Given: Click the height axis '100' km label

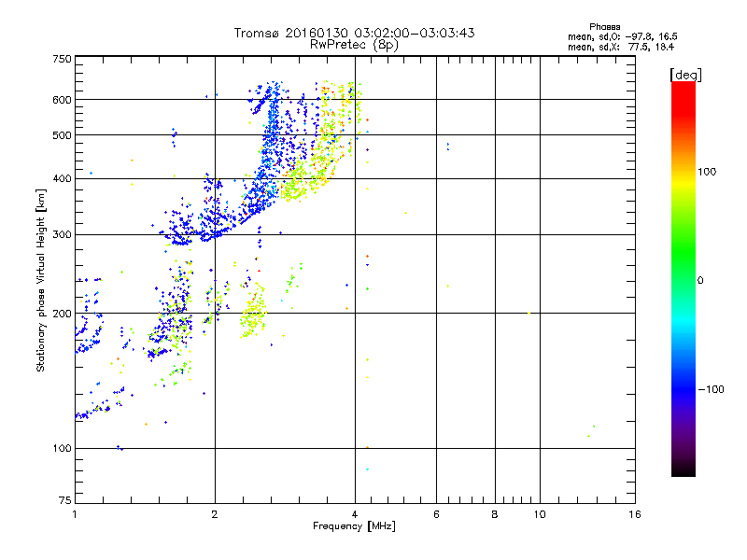Looking at the screenshot, I should pos(62,448).
